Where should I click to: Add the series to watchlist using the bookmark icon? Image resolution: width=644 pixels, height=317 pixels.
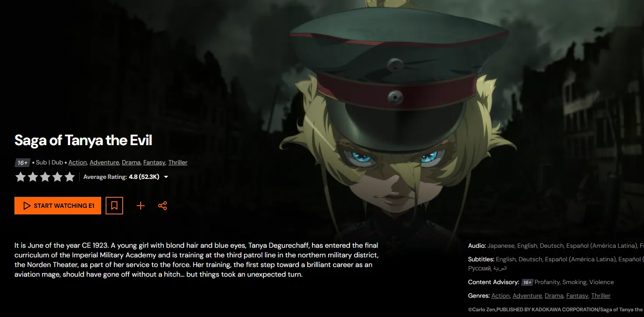114,206
